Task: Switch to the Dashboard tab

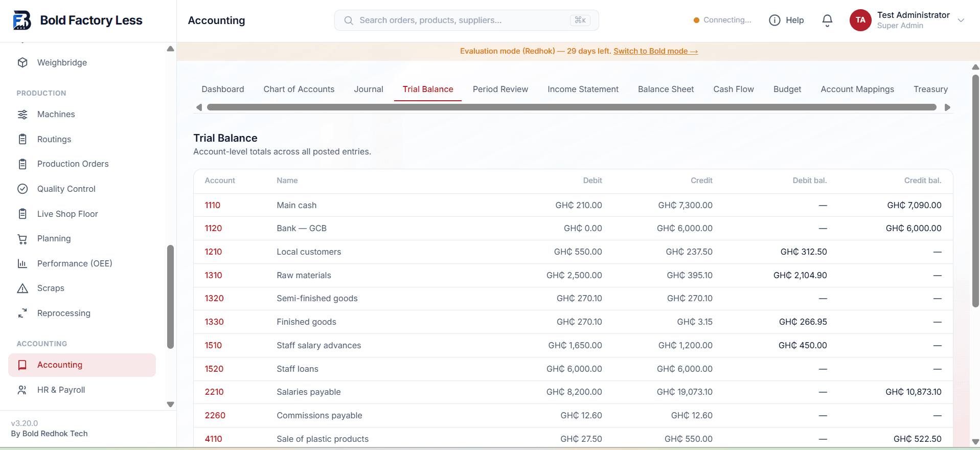Action: tap(223, 89)
